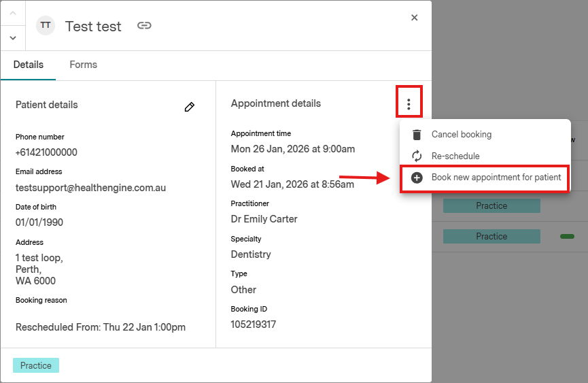Click the lower Practice label in background list
588x383 pixels.
point(491,236)
